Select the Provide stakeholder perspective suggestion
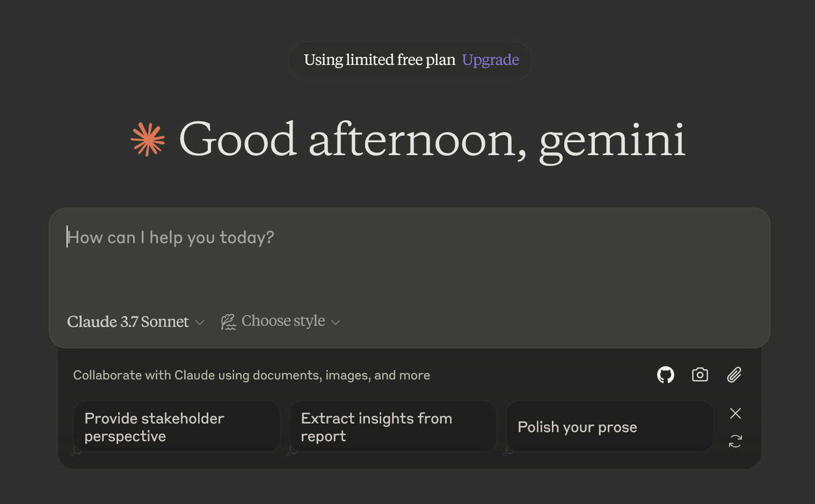This screenshot has width=815, height=504. pyautogui.click(x=177, y=427)
